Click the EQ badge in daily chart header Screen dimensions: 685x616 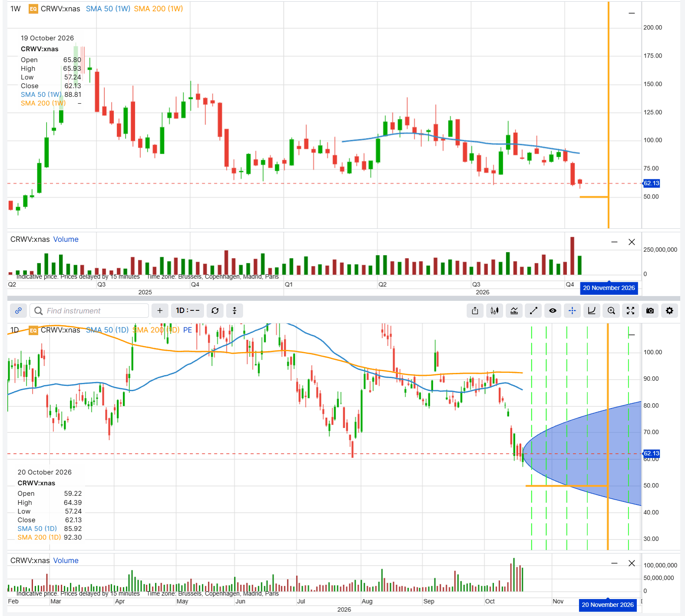point(33,330)
